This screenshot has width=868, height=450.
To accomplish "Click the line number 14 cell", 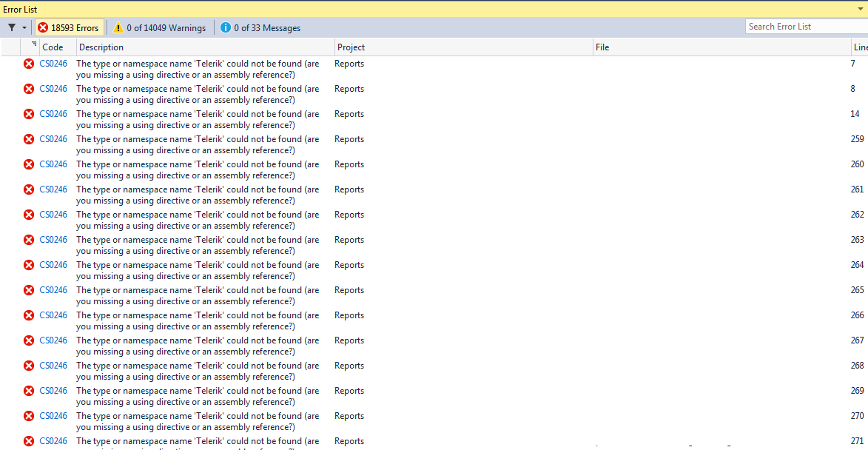I will tap(855, 114).
